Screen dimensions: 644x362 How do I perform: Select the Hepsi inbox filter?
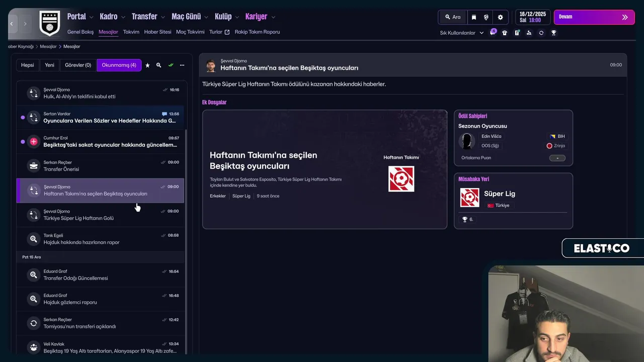28,65
